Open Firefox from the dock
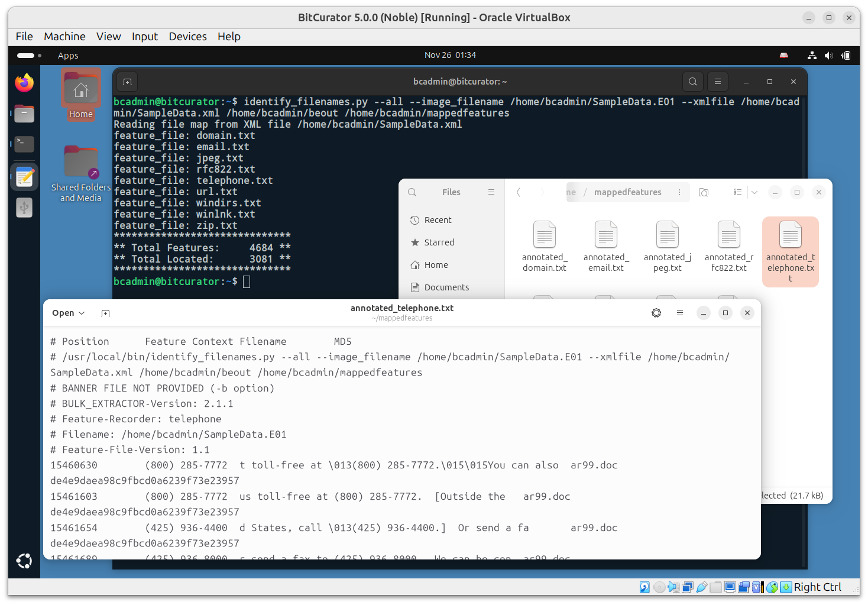Image resolution: width=868 pixels, height=605 pixels. (x=24, y=83)
